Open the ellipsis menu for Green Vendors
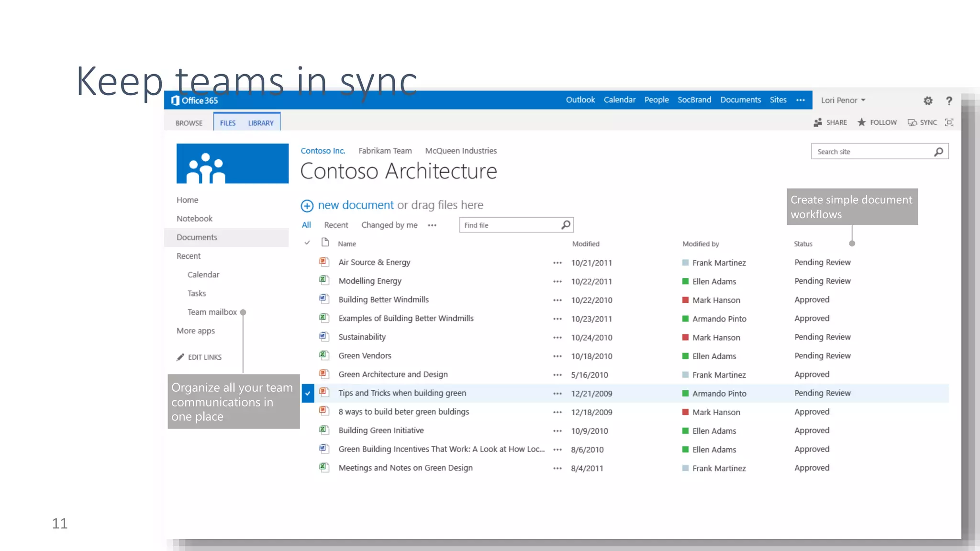Viewport: 980px width, 551px height. [x=557, y=356]
